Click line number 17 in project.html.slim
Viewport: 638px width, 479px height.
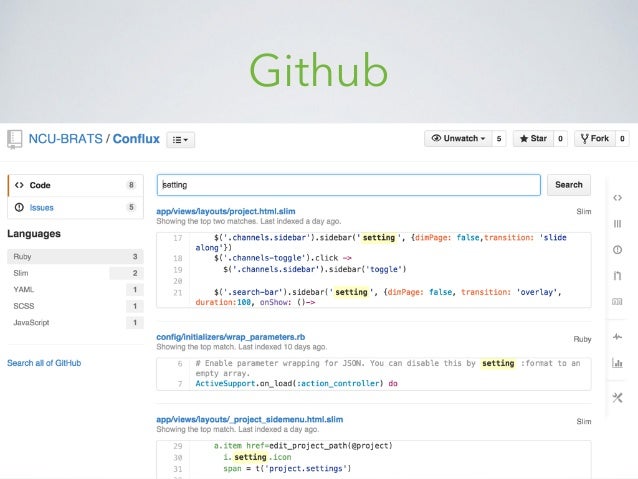(177, 238)
